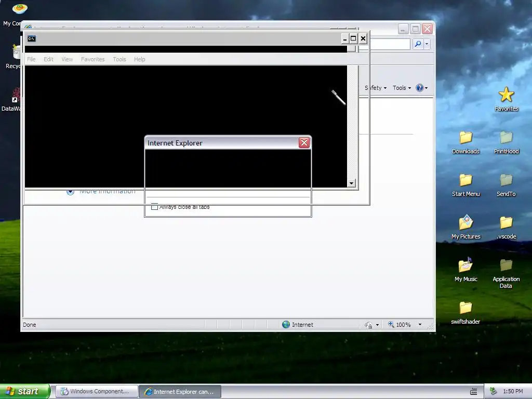Open the Downloads folder on desktop

click(465, 137)
